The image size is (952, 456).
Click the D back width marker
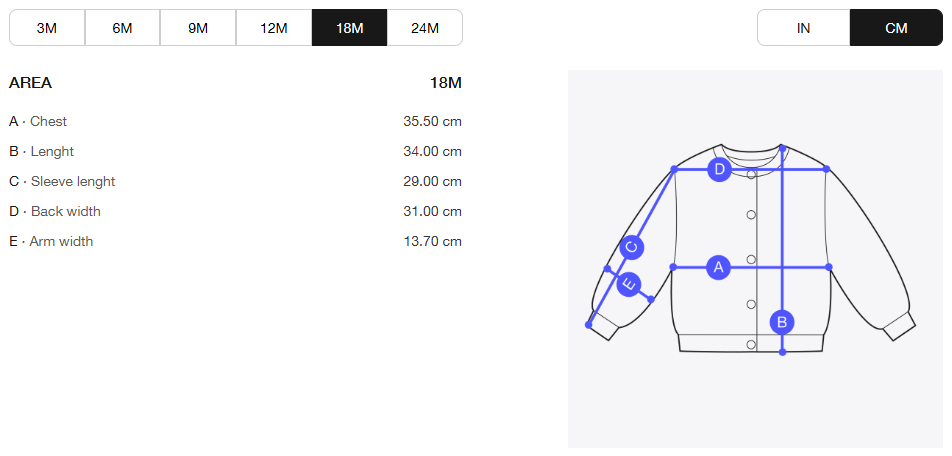click(719, 169)
